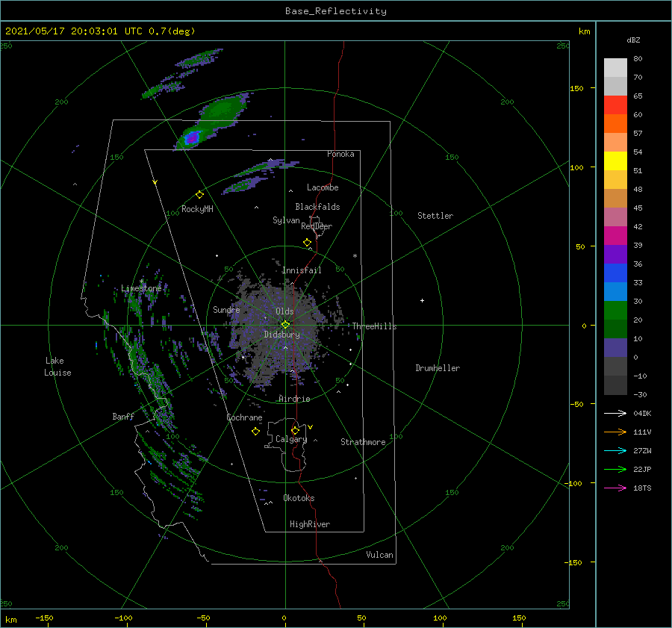Select the white 04DK arrow in legend

(615, 413)
